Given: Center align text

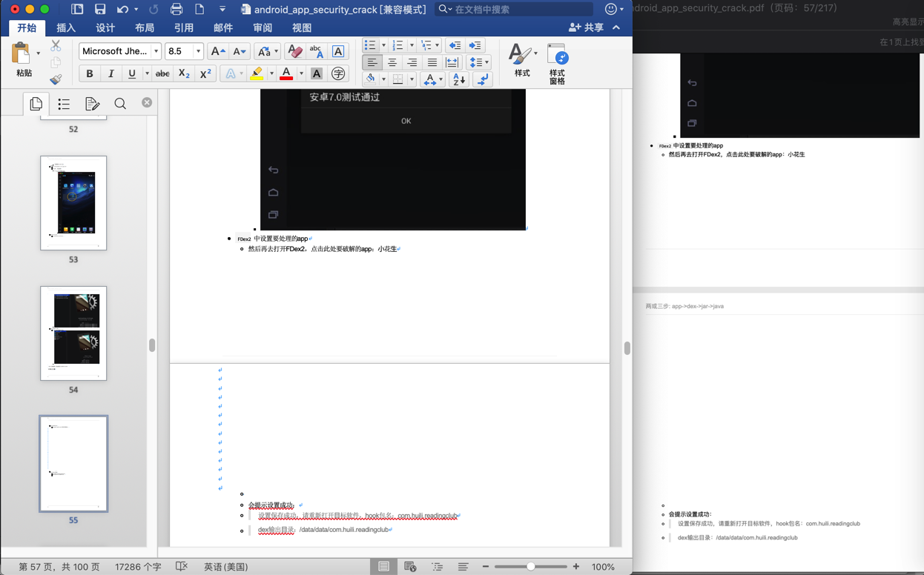Looking at the screenshot, I should [x=392, y=63].
